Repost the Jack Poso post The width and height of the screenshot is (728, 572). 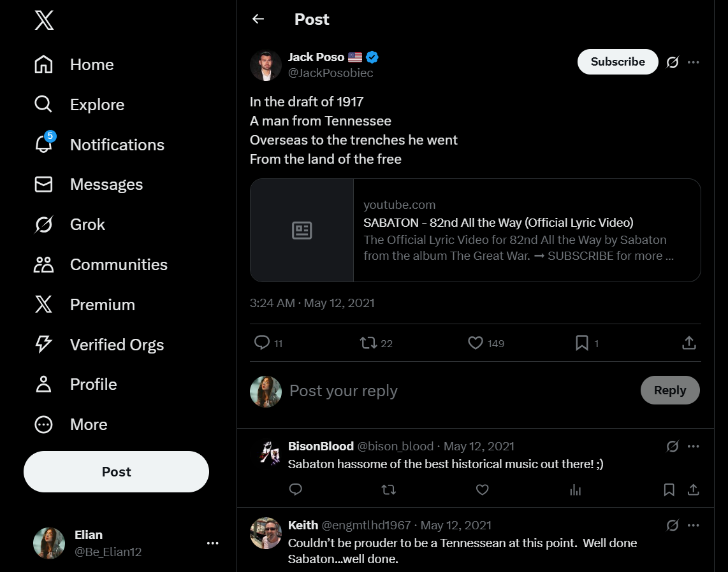point(368,343)
